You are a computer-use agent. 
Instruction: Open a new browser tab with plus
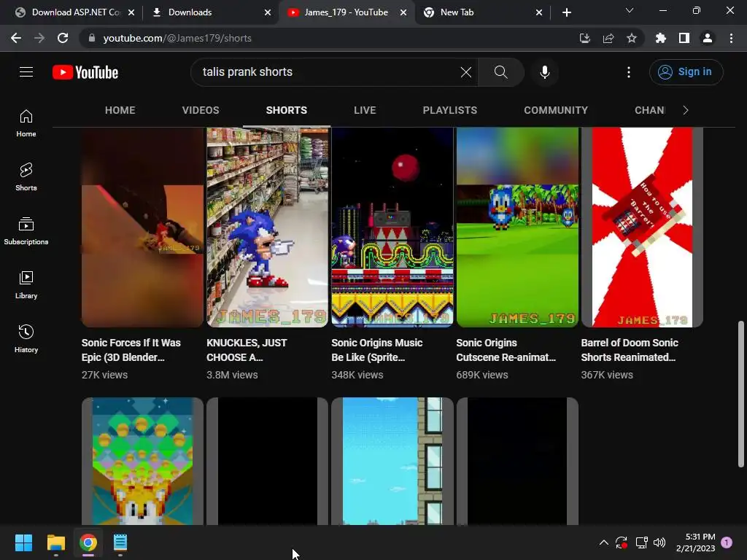click(x=566, y=12)
